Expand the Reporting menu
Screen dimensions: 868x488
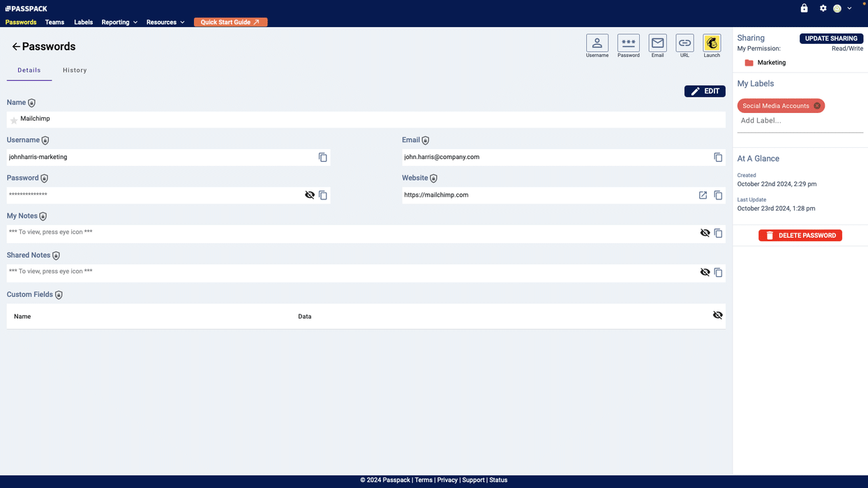coord(119,22)
